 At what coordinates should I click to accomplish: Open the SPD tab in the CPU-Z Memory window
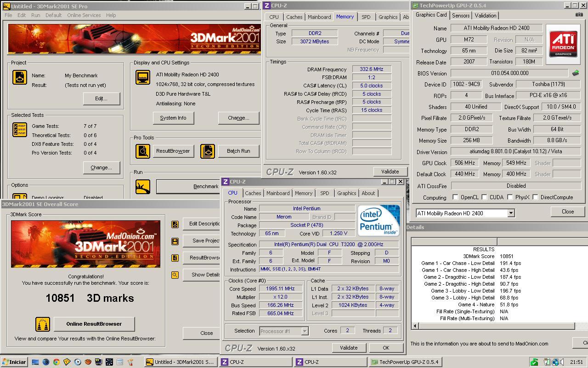tap(366, 17)
